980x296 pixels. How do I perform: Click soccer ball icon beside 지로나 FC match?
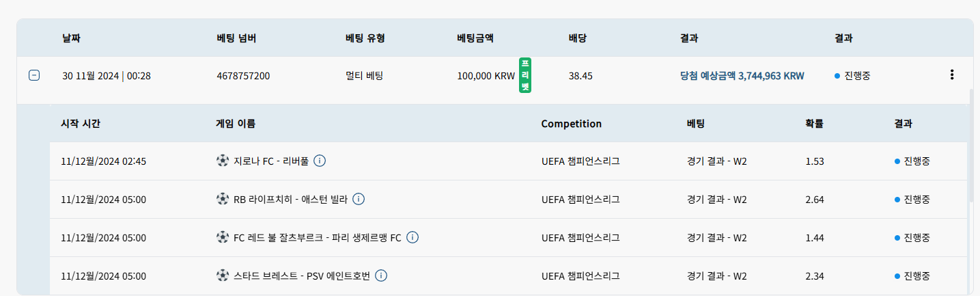pos(222,161)
